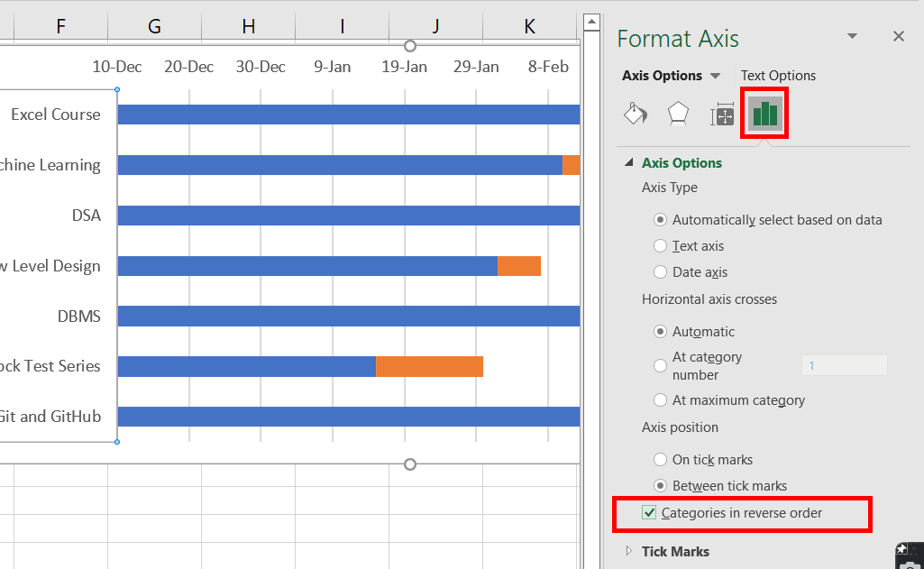Close the Format Axis pane
The image size is (924, 569).
point(898,37)
